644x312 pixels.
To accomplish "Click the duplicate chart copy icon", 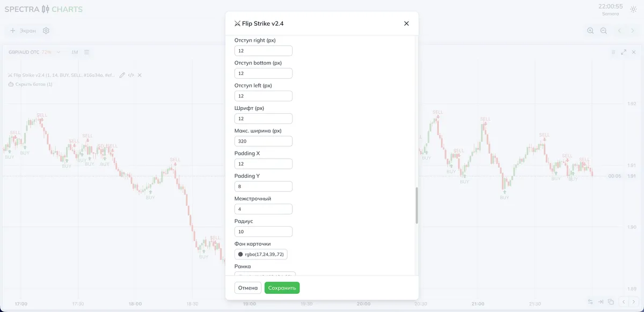I will pos(611,301).
